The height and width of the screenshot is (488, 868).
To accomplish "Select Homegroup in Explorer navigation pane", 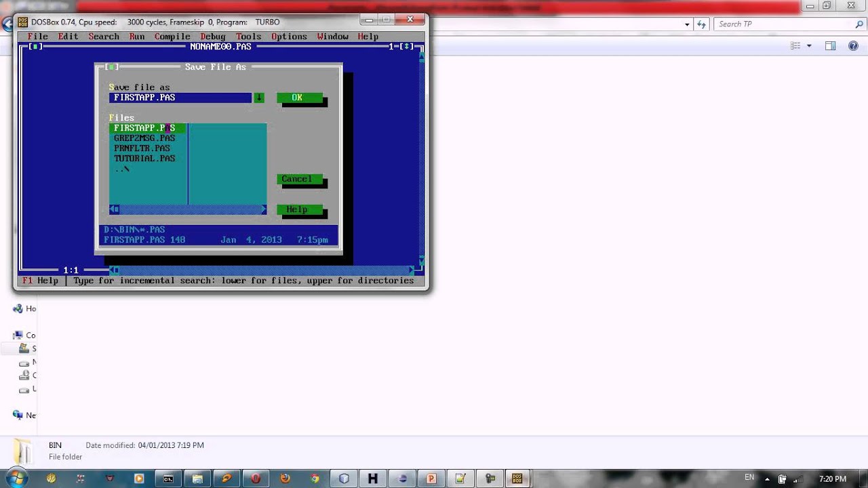I will coord(24,308).
